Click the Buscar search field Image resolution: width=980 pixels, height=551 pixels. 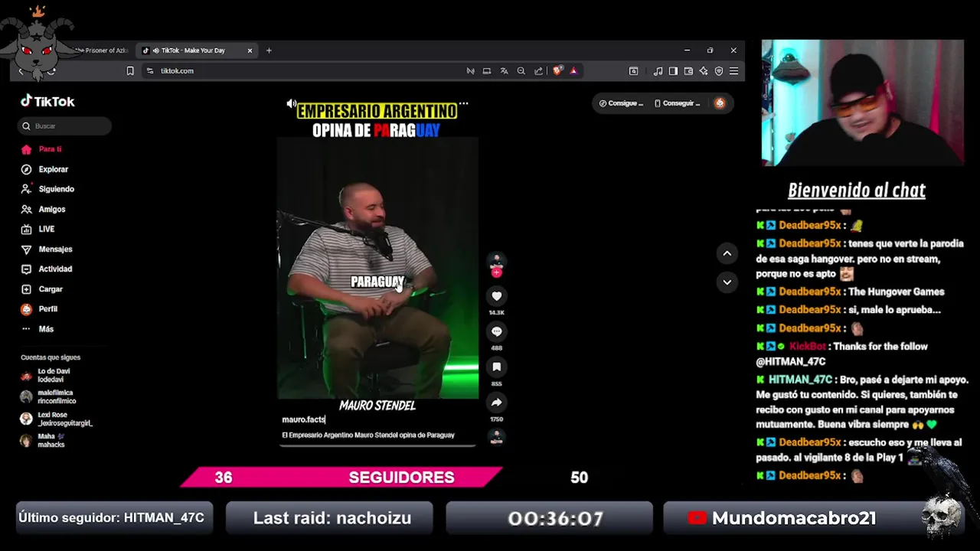click(x=65, y=126)
